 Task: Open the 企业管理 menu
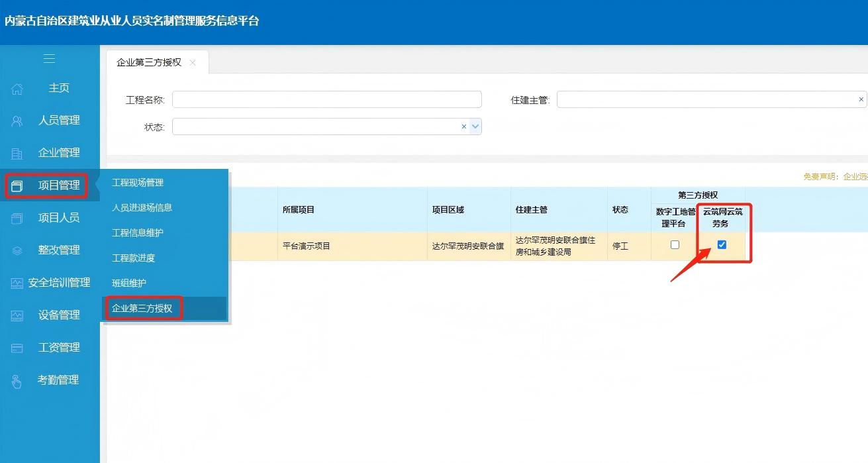tap(59, 153)
